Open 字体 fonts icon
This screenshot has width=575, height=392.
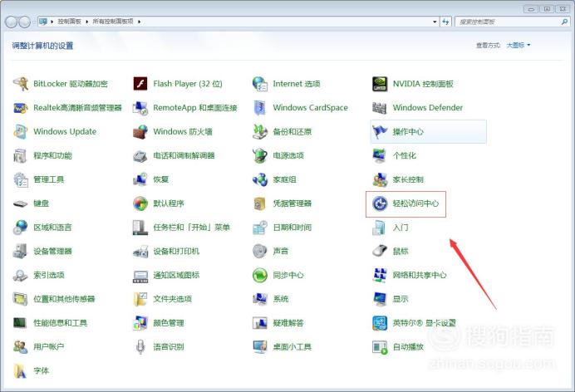(x=21, y=370)
